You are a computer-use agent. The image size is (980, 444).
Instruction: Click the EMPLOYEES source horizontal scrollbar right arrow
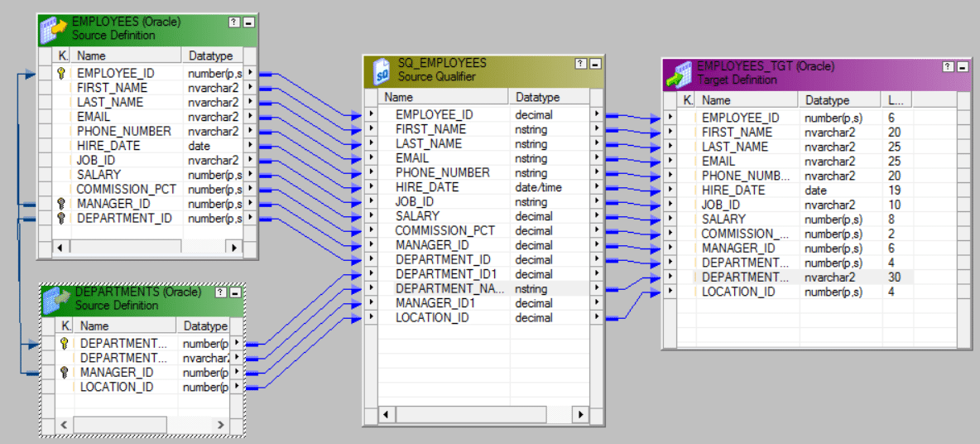pos(235,247)
